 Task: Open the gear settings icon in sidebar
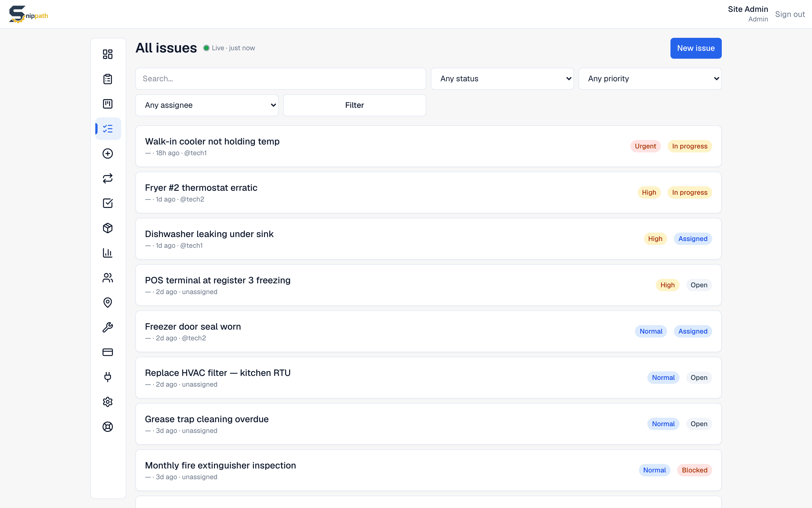pyautogui.click(x=108, y=402)
